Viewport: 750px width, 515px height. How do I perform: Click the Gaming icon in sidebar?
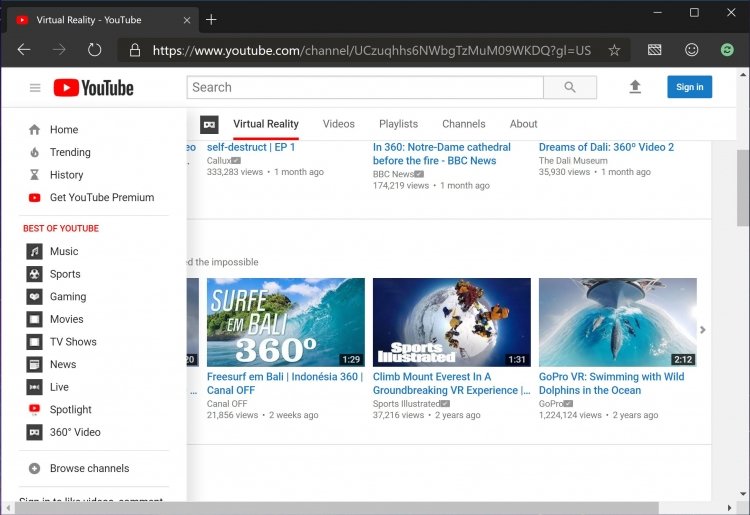[x=34, y=296]
